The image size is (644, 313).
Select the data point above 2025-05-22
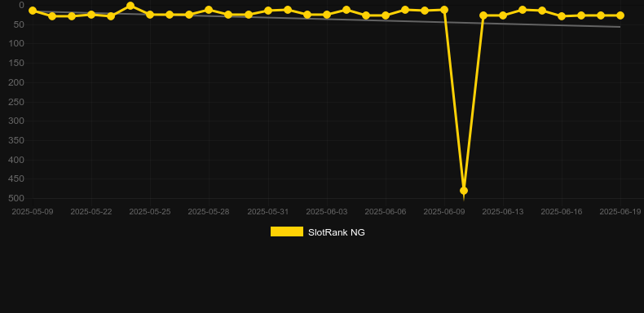[91, 15]
